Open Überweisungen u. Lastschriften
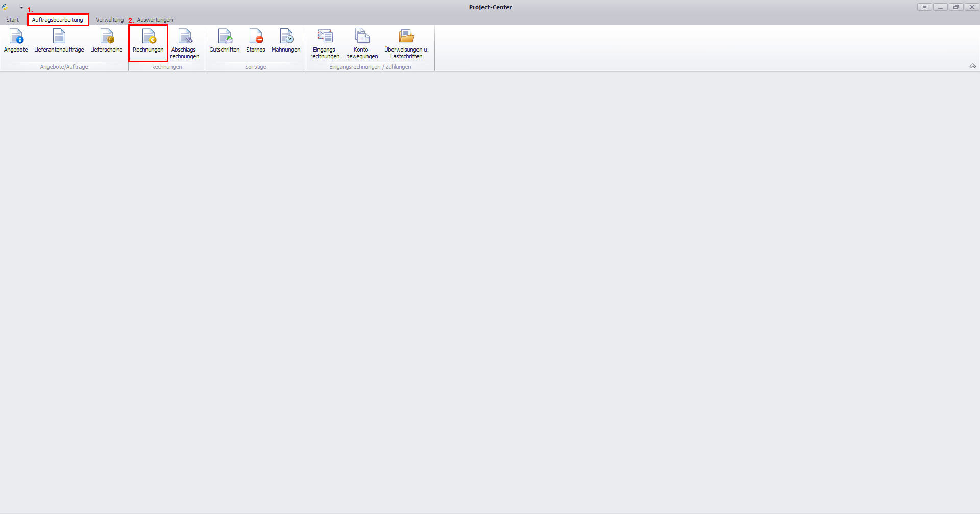Viewport: 980px width, 514px height. pos(406,42)
